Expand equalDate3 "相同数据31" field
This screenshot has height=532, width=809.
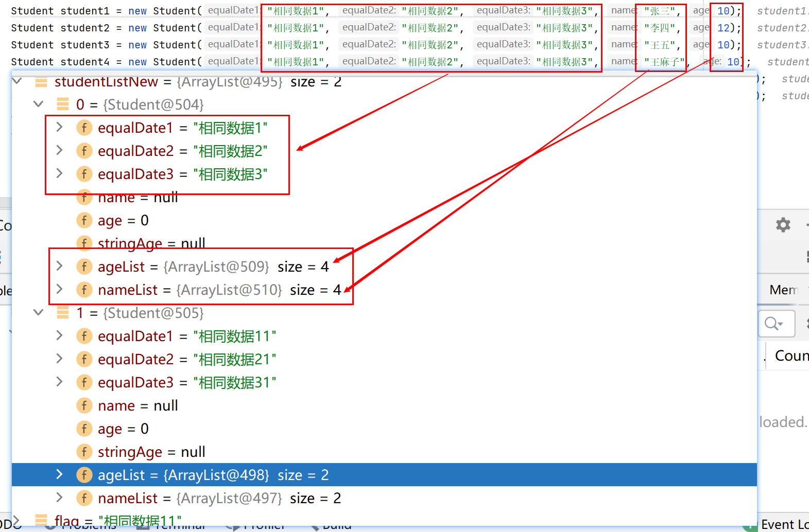[x=59, y=382]
